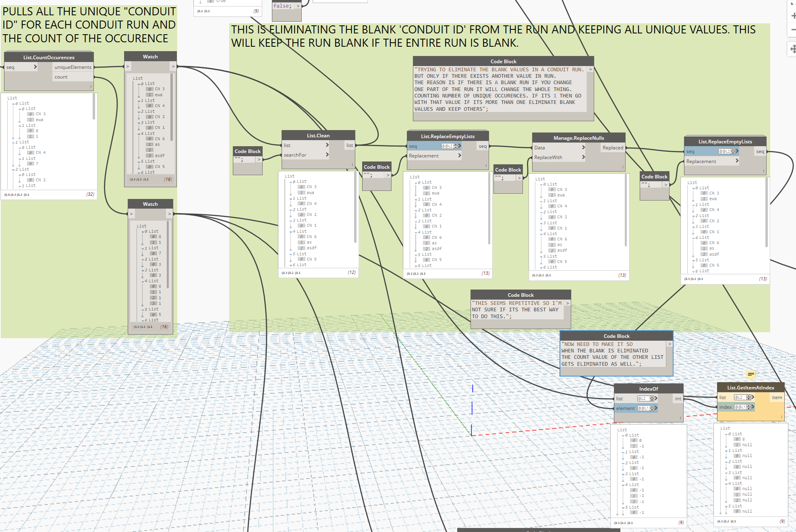The image size is (796, 532).
Task: Click seq port chevron on List.CountOccurences
Action: coord(35,67)
